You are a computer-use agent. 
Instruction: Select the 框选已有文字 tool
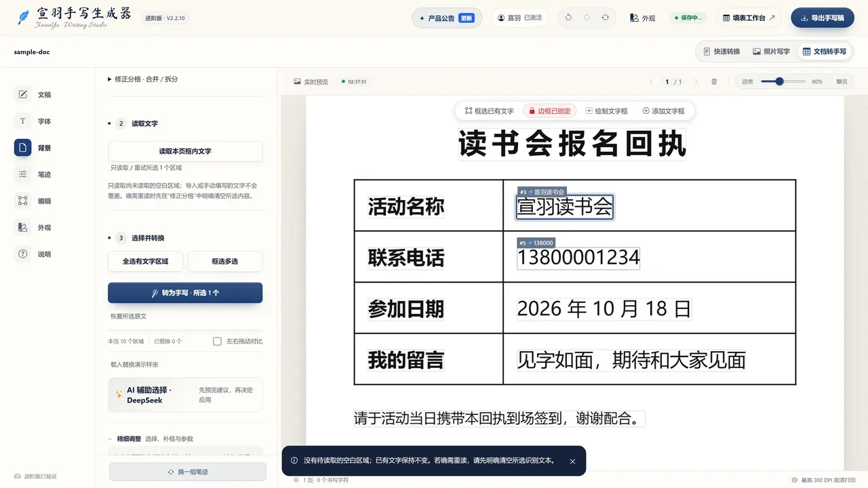coord(489,110)
